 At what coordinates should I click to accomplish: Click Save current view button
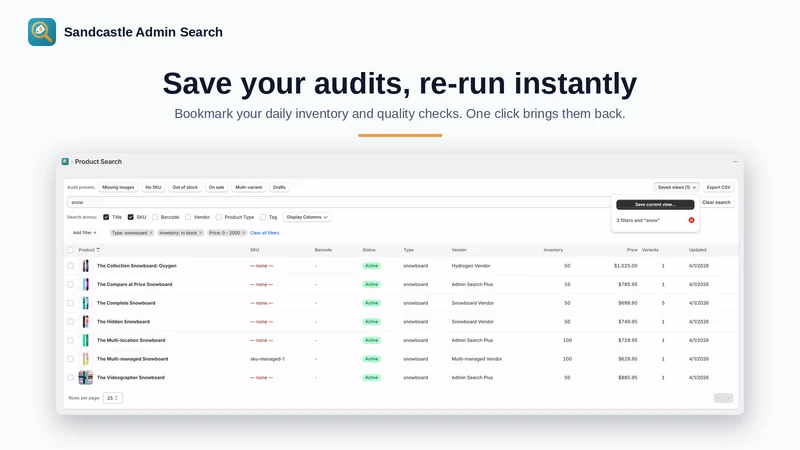coord(655,205)
